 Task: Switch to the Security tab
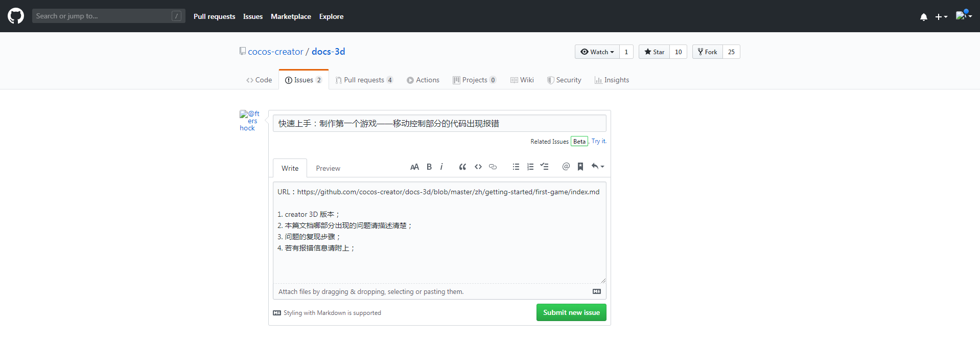pos(564,80)
